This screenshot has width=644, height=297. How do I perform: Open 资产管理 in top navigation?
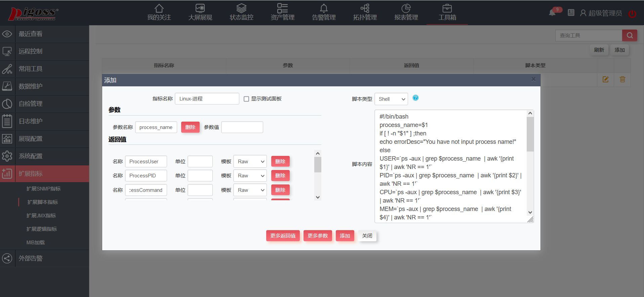coord(282,12)
